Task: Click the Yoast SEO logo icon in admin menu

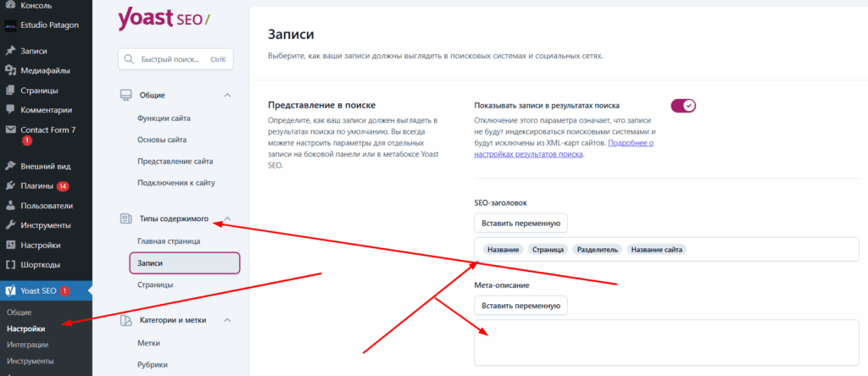Action: (x=9, y=290)
